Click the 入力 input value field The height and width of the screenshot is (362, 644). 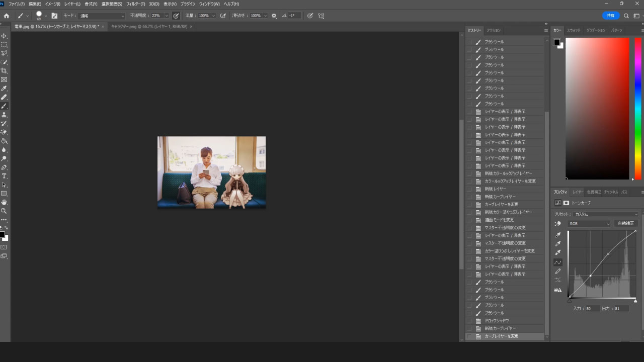pyautogui.click(x=592, y=309)
